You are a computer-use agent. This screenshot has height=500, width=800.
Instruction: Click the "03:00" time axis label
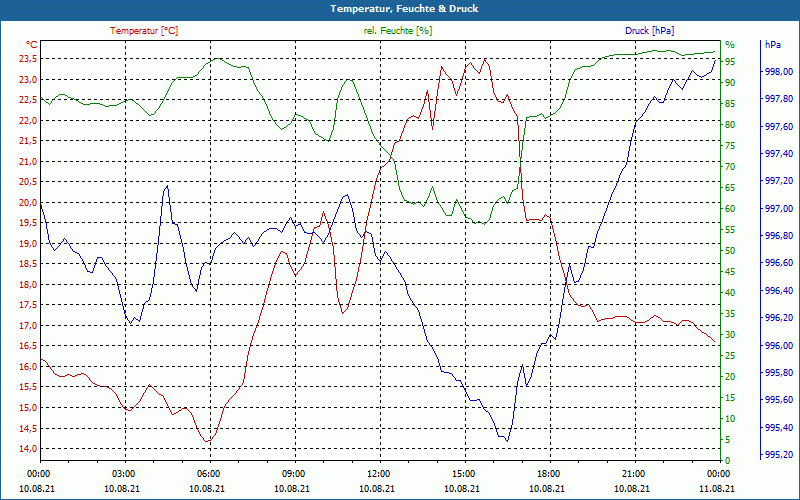pos(124,473)
